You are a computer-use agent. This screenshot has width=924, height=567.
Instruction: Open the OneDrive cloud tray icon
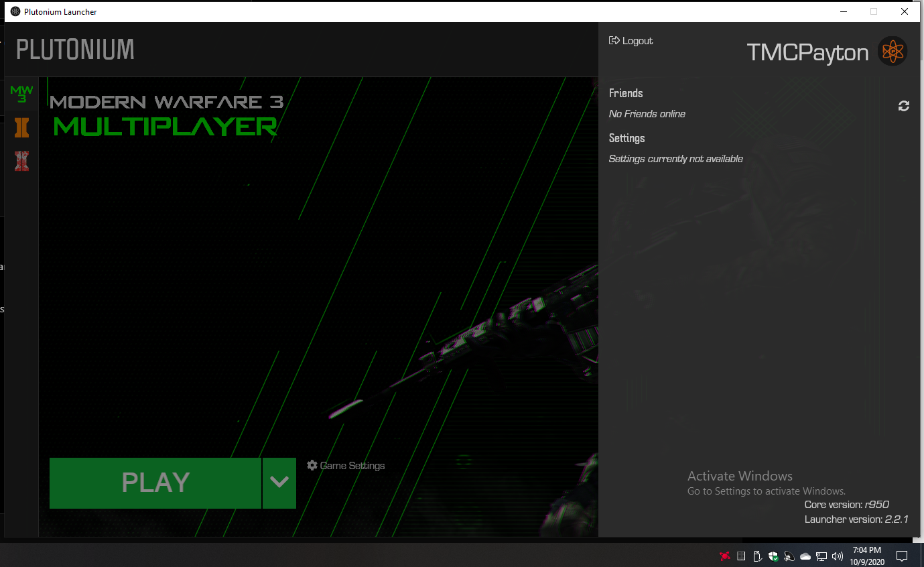[x=805, y=556]
